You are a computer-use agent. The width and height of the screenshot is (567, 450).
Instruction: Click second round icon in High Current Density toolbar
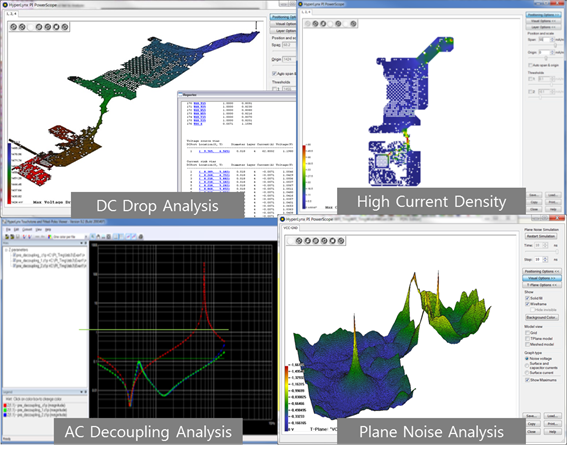point(315,24)
